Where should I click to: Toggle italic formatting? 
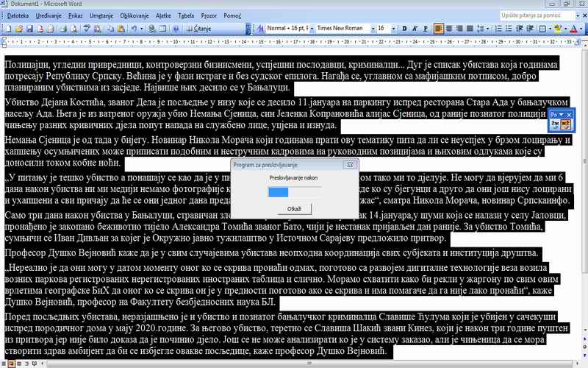point(415,29)
